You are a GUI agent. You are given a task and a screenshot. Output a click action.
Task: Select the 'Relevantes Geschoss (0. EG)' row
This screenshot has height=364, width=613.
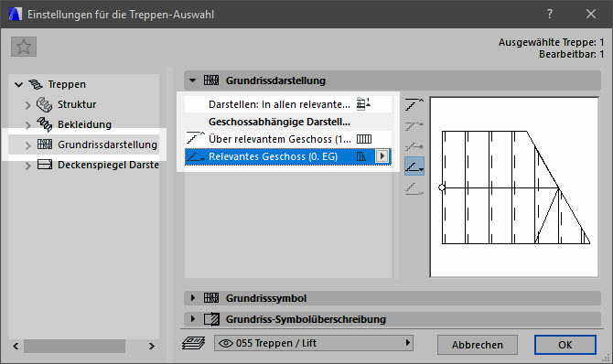[287, 156]
